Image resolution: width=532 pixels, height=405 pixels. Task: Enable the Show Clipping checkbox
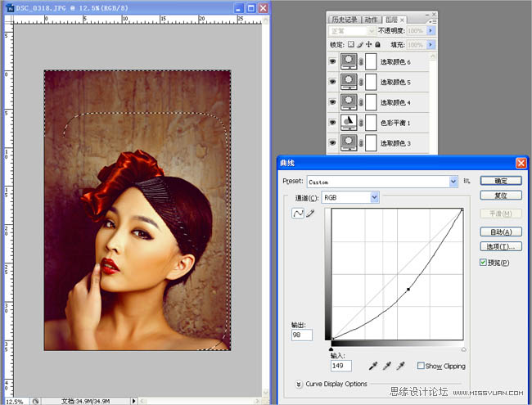point(421,366)
